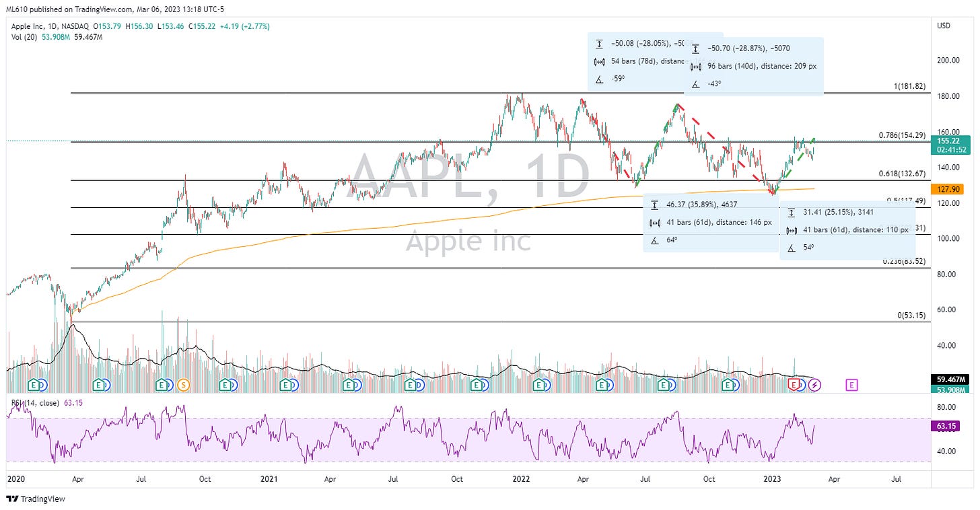Click the red earnings E marker
980x510 pixels.
[x=794, y=385]
